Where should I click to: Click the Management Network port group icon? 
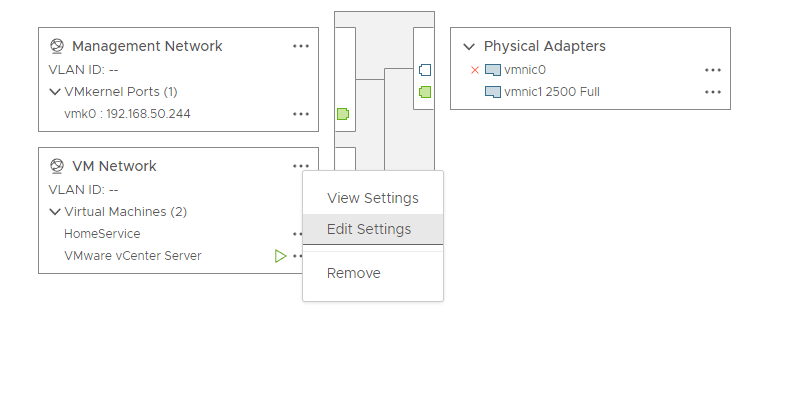pyautogui.click(x=57, y=46)
